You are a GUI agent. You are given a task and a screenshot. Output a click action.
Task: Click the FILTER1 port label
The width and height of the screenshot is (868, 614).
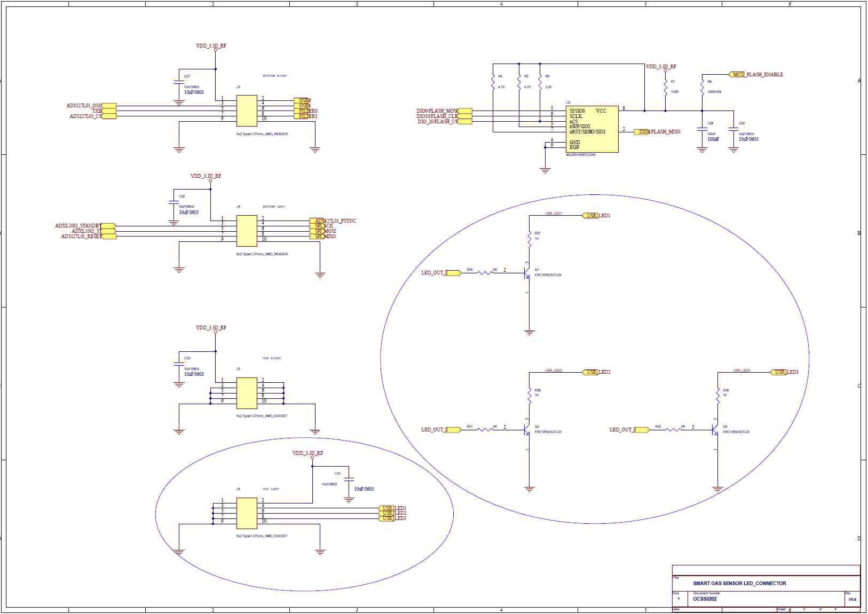[306, 116]
